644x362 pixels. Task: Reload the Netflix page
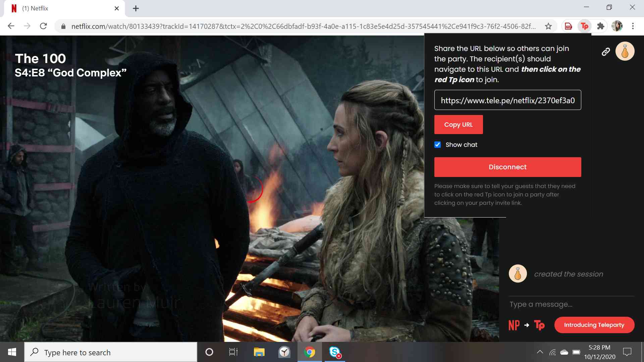(x=43, y=26)
